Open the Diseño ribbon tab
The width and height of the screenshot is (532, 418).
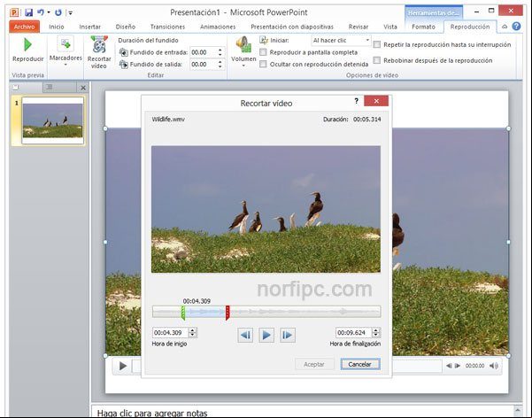pyautogui.click(x=125, y=27)
